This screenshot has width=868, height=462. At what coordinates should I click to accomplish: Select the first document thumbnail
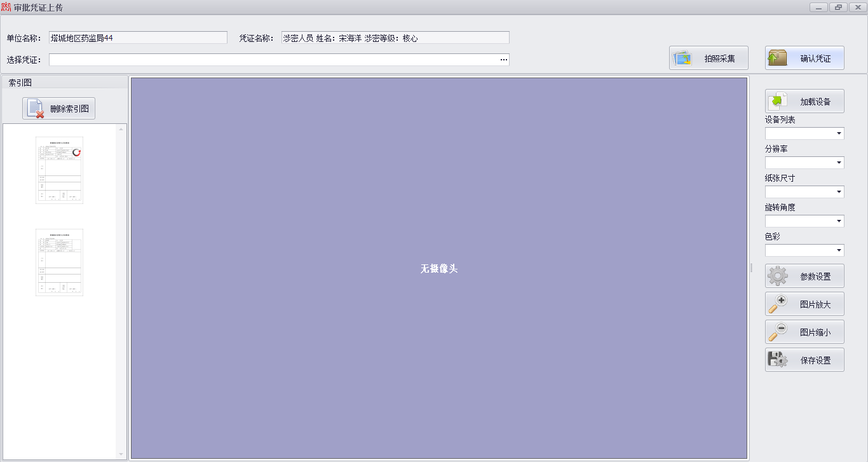click(x=59, y=170)
